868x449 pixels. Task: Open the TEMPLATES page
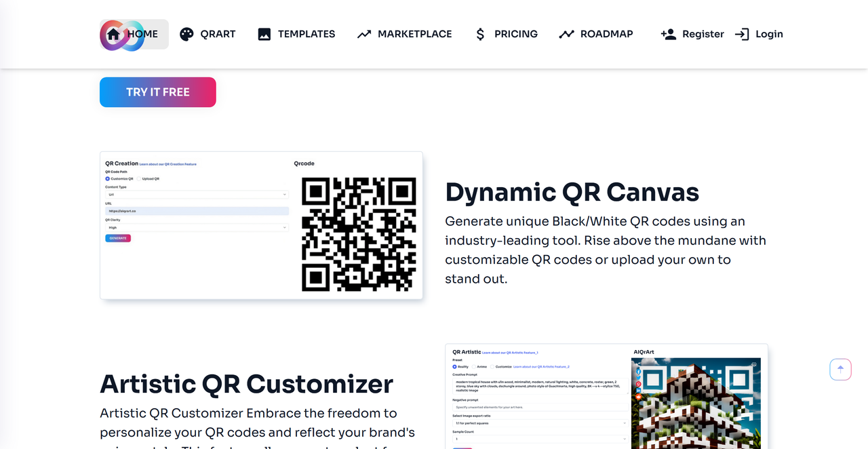pyautogui.click(x=296, y=34)
